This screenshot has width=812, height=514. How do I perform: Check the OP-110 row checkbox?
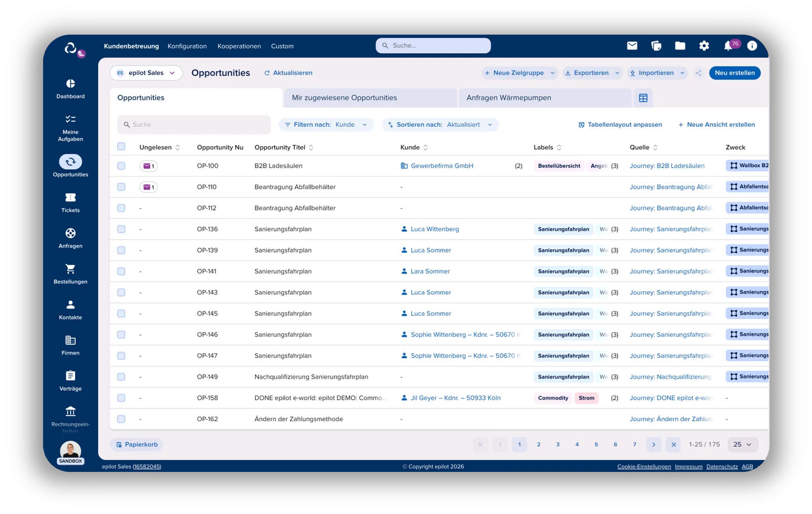(121, 187)
